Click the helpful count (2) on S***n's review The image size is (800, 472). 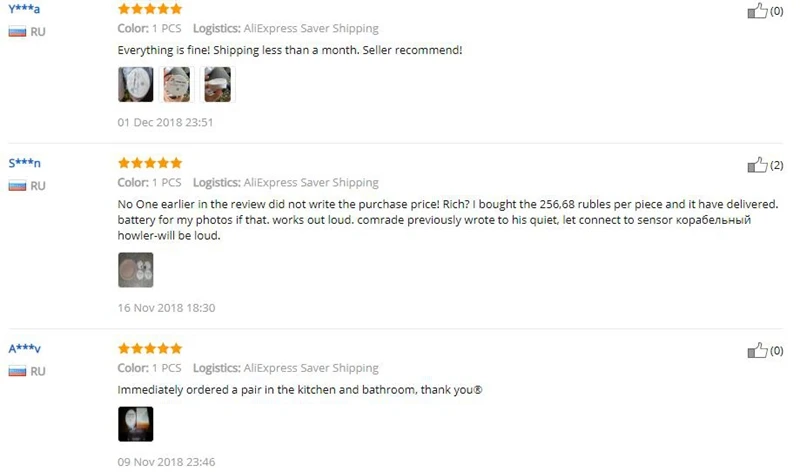(x=777, y=165)
